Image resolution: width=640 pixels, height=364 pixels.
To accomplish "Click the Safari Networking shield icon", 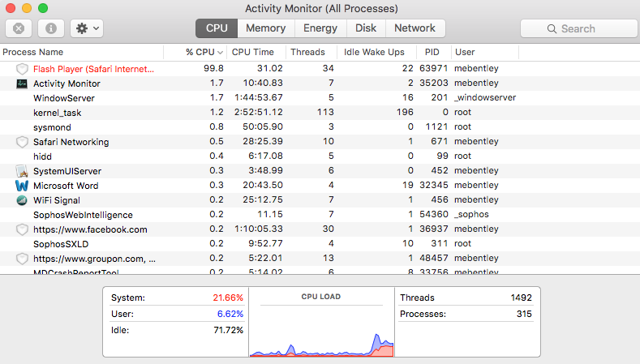I will pos(22,142).
